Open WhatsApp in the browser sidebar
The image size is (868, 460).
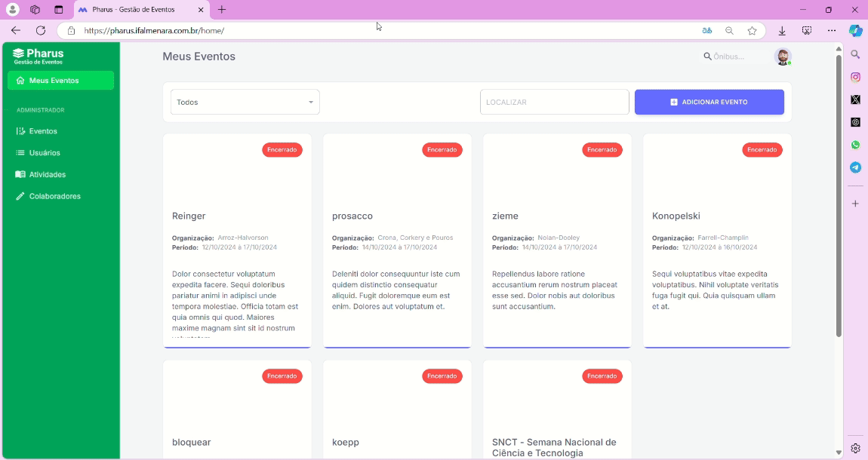coord(855,145)
